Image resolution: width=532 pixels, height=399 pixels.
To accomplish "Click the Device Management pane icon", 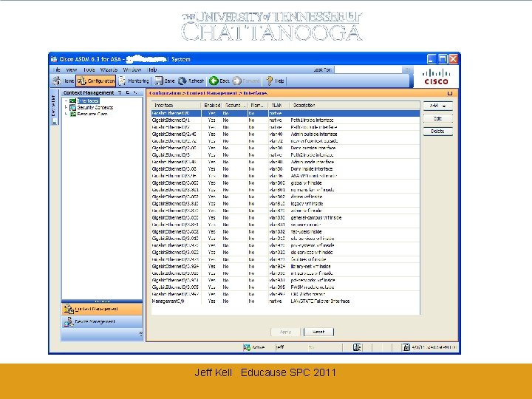I will pyautogui.click(x=69, y=321).
